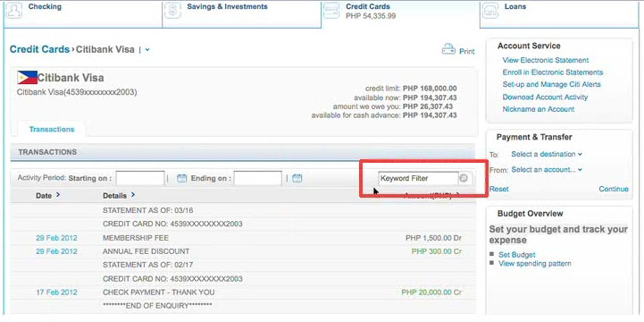Open the Ending on calendar picker icon
This screenshot has width=644, height=322.
click(x=297, y=179)
